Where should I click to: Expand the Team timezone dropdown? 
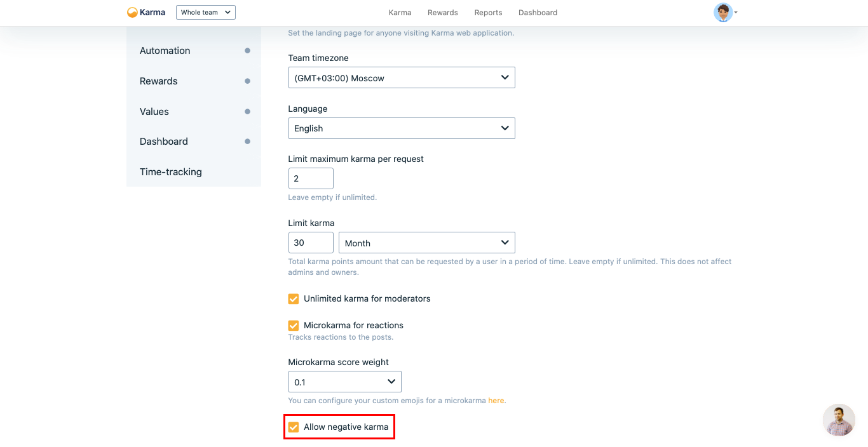[402, 77]
